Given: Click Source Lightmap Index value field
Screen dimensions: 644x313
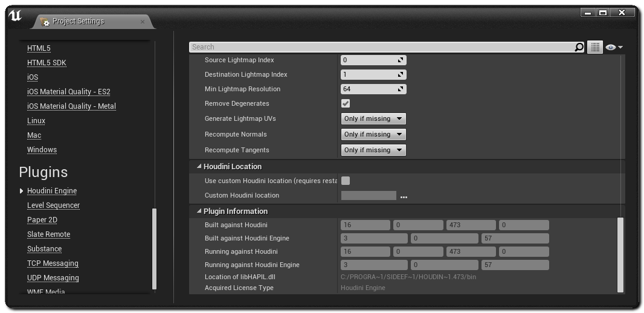Looking at the screenshot, I should click(373, 60).
